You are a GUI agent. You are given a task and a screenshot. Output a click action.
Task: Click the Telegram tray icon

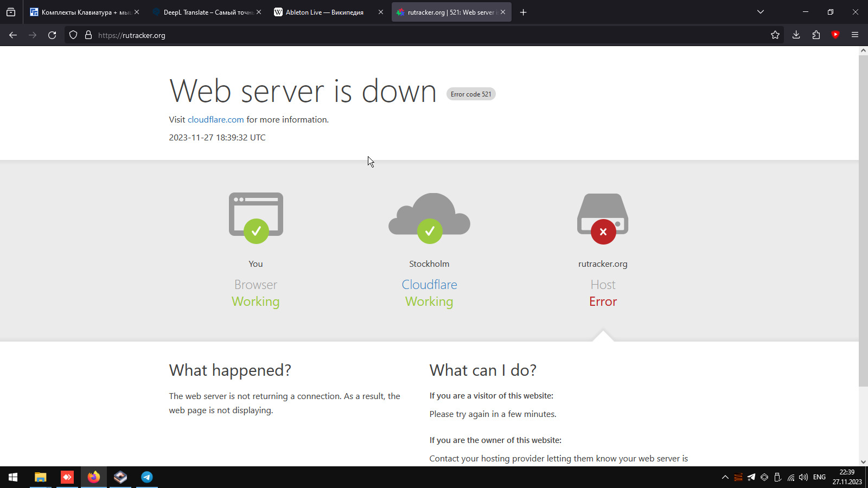tap(751, 477)
